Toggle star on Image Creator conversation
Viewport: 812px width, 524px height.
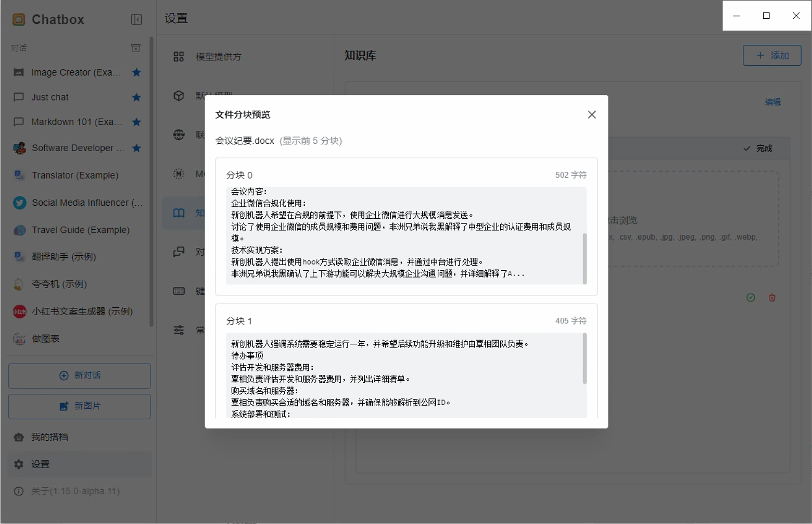click(x=136, y=72)
